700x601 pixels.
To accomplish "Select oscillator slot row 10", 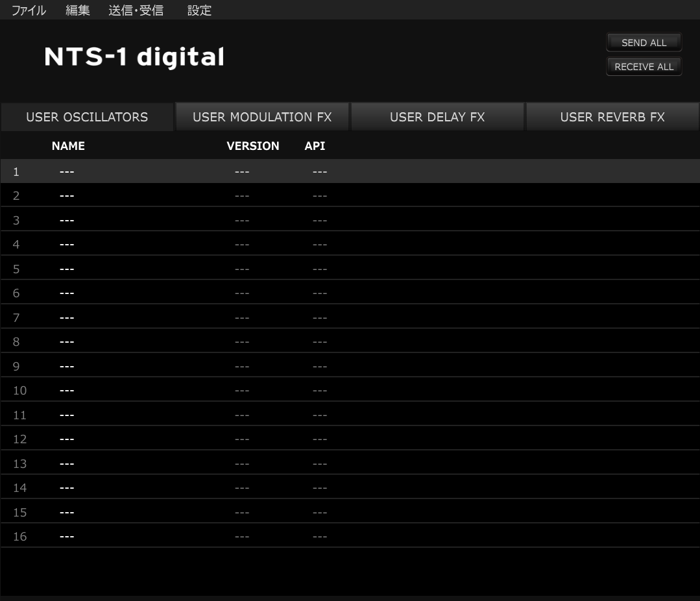I will (x=350, y=390).
